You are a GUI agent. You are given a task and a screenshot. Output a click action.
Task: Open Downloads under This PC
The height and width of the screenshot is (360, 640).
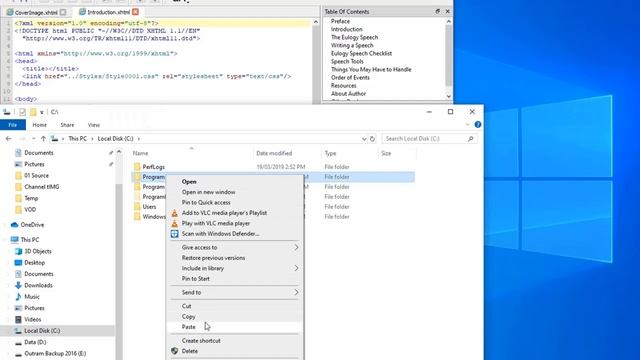[38, 285]
